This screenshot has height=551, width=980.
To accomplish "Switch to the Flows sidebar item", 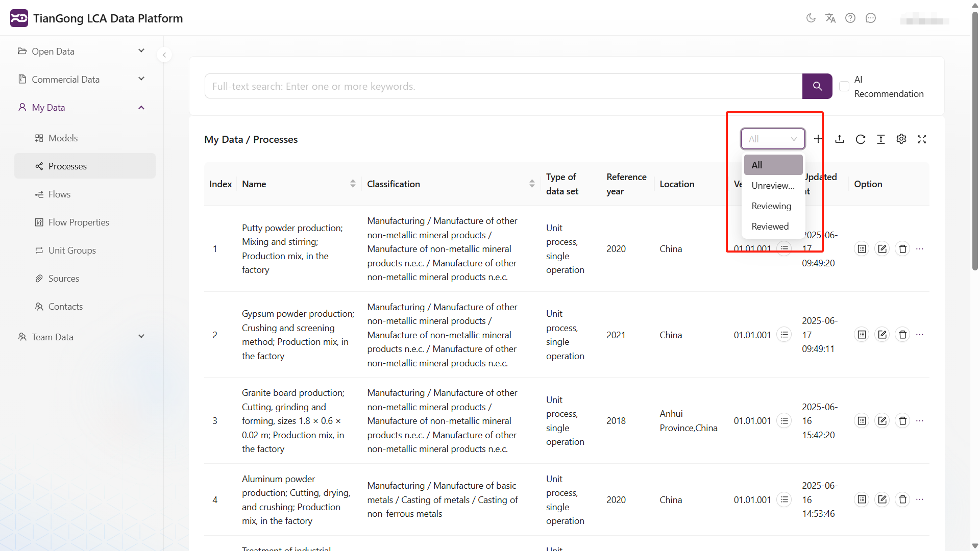I will (x=60, y=194).
